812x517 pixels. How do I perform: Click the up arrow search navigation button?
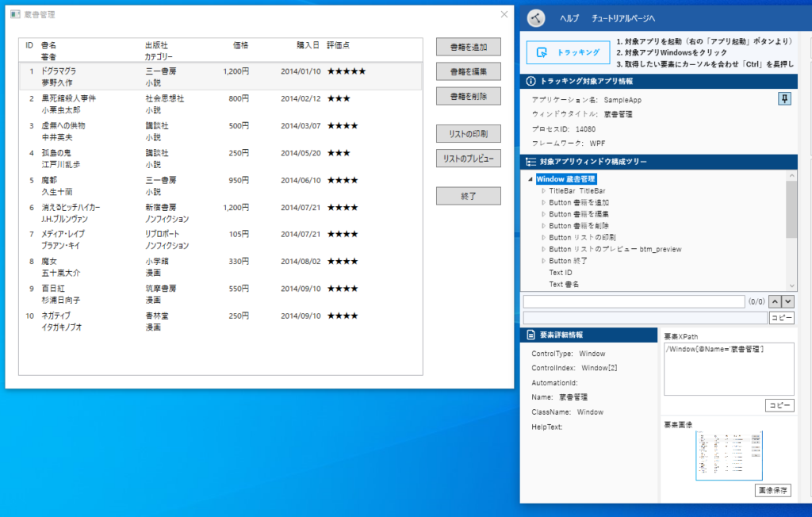pos(776,301)
